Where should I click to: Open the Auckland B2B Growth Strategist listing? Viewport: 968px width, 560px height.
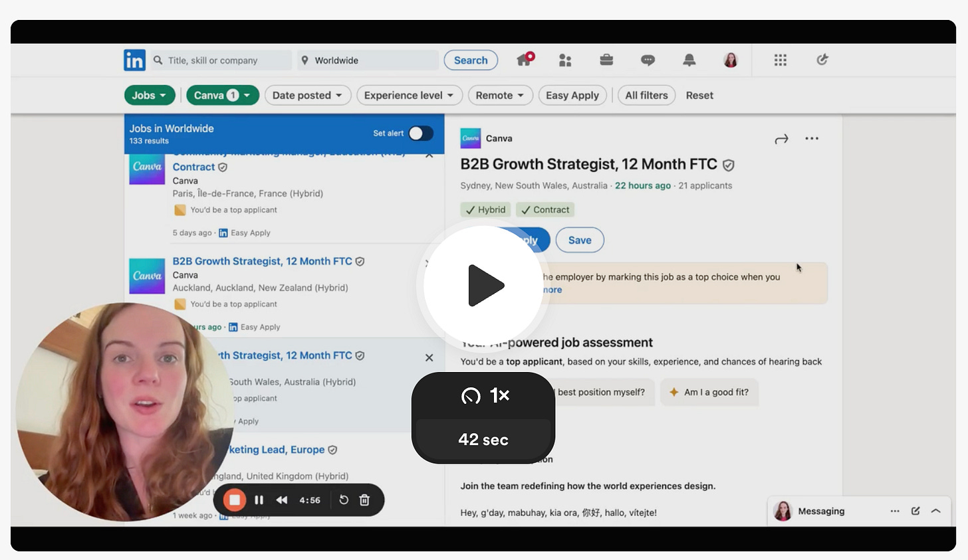[263, 261]
